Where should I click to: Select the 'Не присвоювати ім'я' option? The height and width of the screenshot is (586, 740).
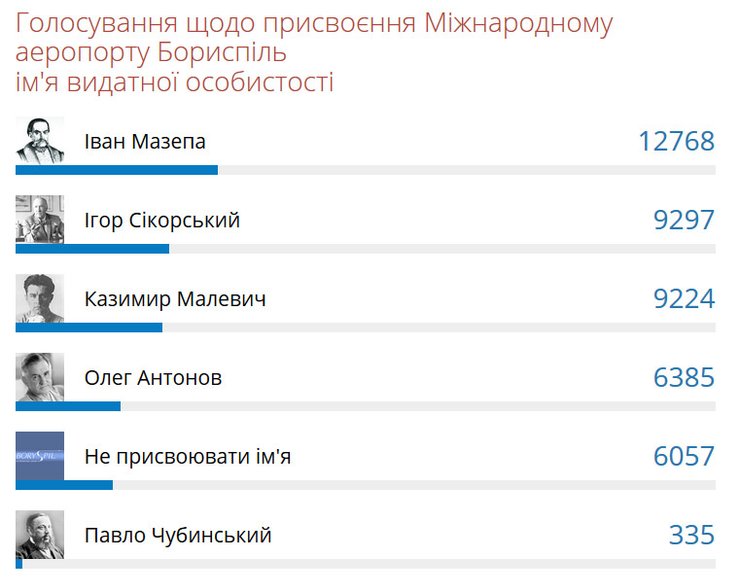[188, 457]
